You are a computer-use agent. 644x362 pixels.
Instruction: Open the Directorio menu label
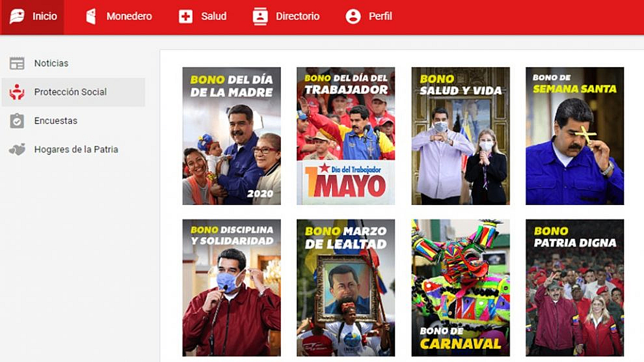click(x=297, y=16)
